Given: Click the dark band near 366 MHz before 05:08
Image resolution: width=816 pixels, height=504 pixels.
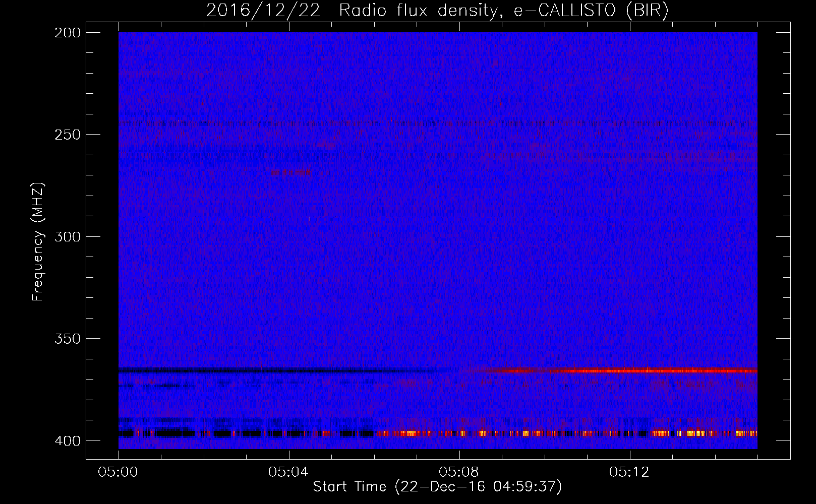Looking at the screenshot, I should point(285,370).
